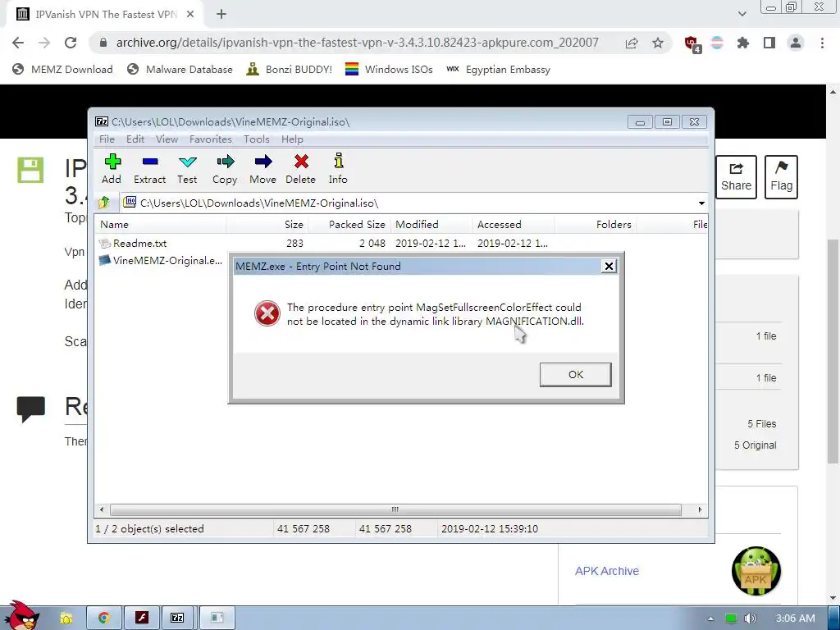Open the 7-Zip taskbar button
The image size is (840, 630).
click(177, 619)
